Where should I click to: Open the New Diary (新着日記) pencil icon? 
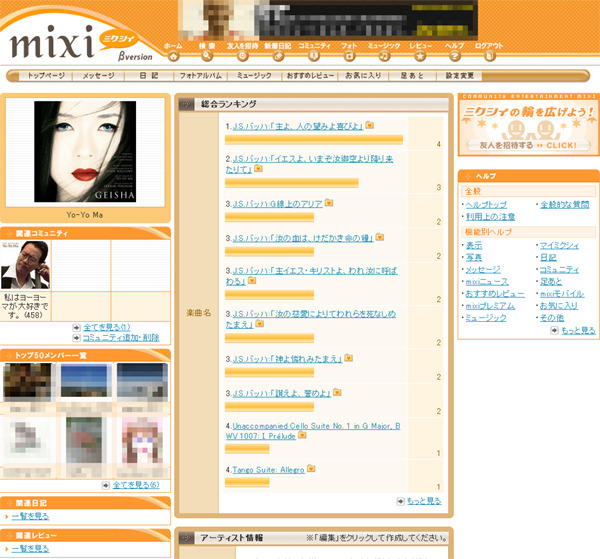click(278, 56)
